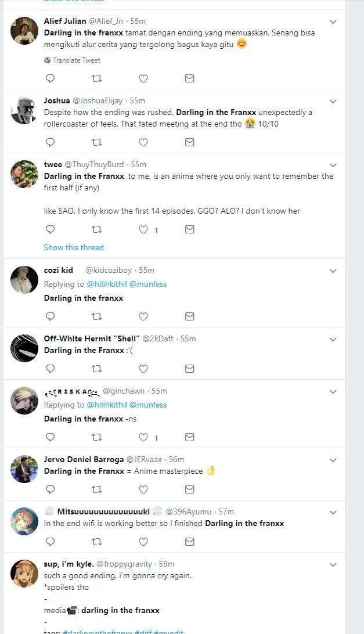Open @munfess mention in cozi kid's reply

click(x=148, y=284)
